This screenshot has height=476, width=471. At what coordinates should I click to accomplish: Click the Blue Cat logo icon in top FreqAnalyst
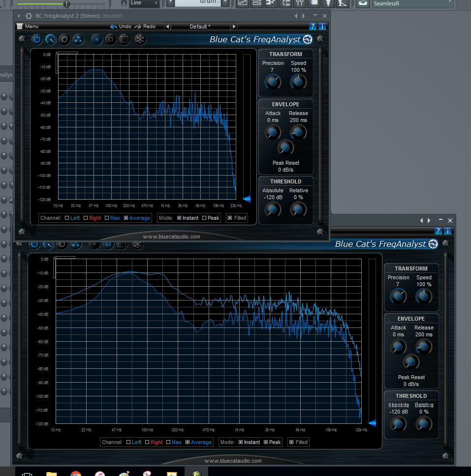click(308, 39)
